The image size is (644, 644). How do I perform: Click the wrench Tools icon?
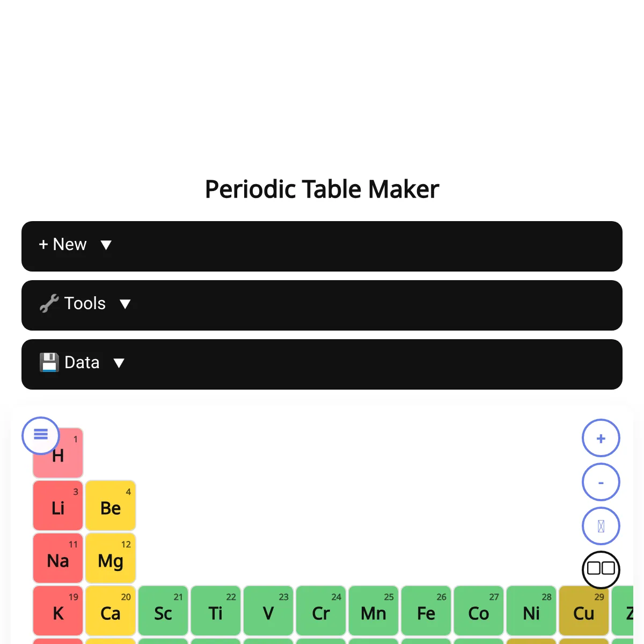[49, 304]
